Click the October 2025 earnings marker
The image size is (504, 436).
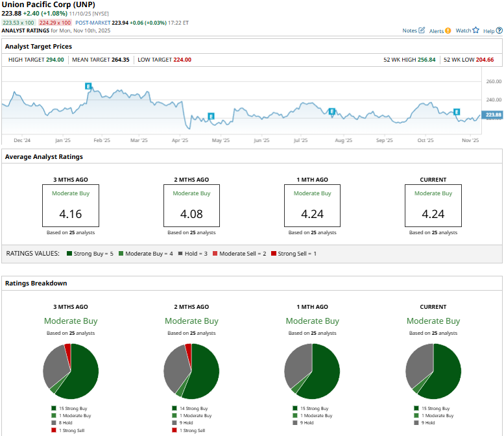pos(457,112)
